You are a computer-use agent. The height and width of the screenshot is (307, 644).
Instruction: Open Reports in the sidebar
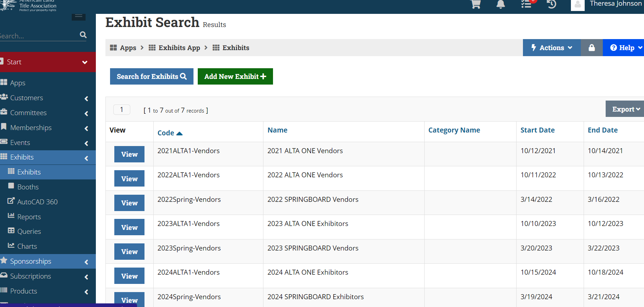tap(29, 217)
